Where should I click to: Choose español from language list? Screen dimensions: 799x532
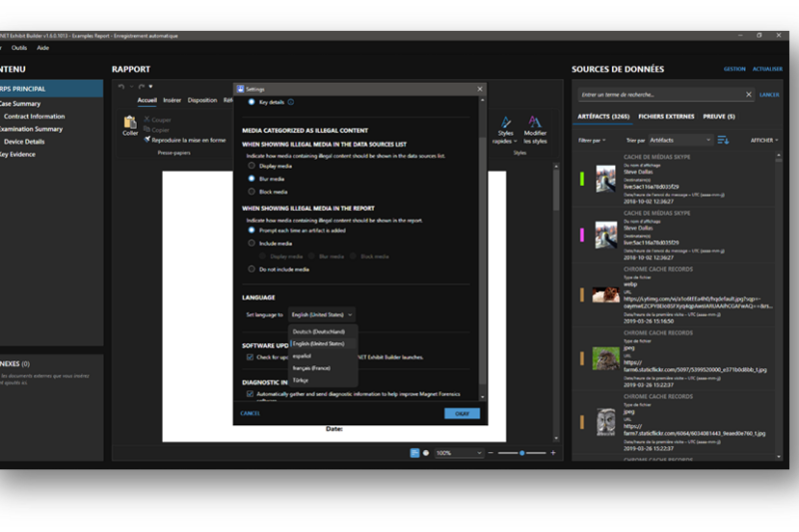point(323,356)
